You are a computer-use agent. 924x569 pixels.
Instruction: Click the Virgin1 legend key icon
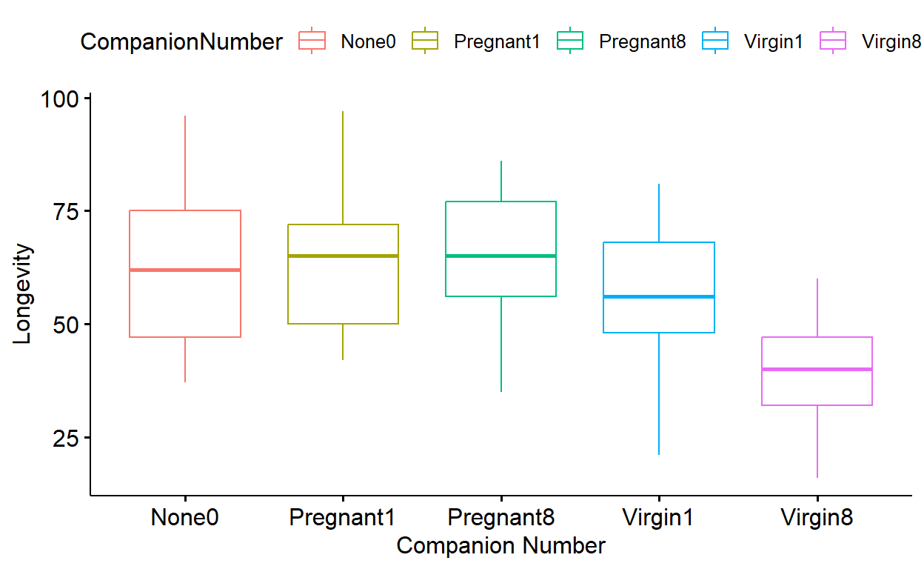coord(715,41)
